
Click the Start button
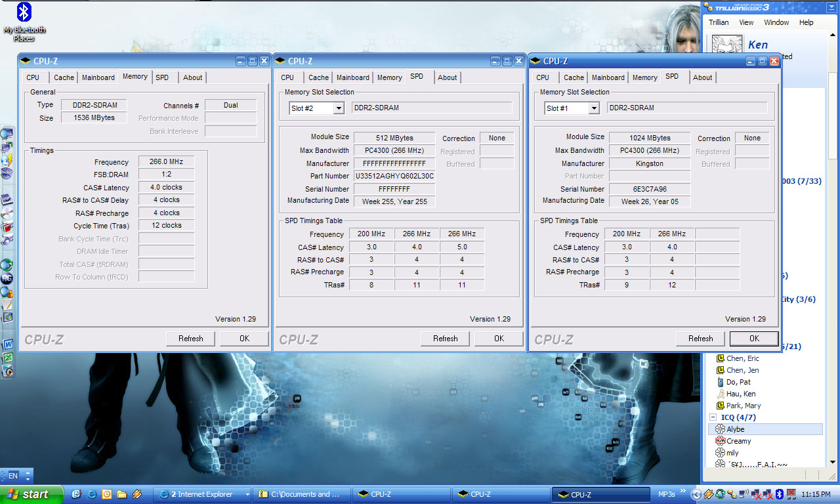pyautogui.click(x=31, y=494)
